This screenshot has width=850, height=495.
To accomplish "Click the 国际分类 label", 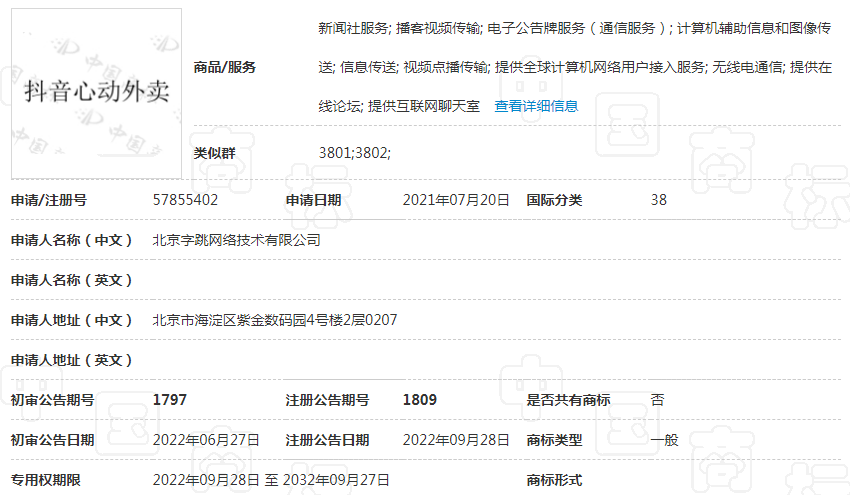I will (554, 200).
